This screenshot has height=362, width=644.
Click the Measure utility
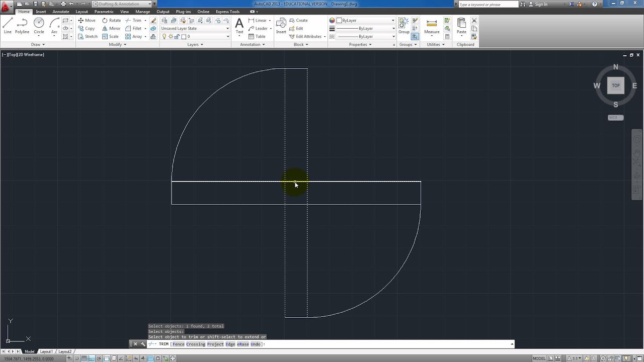(432, 26)
